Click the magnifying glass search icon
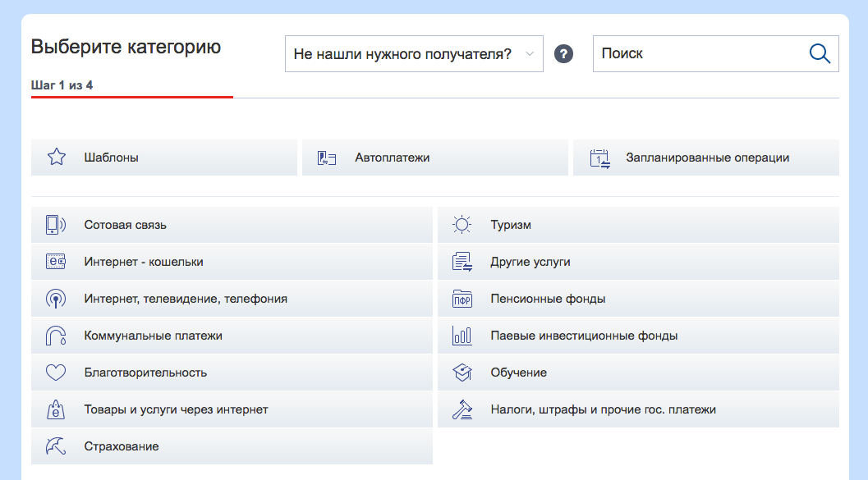The height and width of the screenshot is (480, 868). [x=820, y=53]
